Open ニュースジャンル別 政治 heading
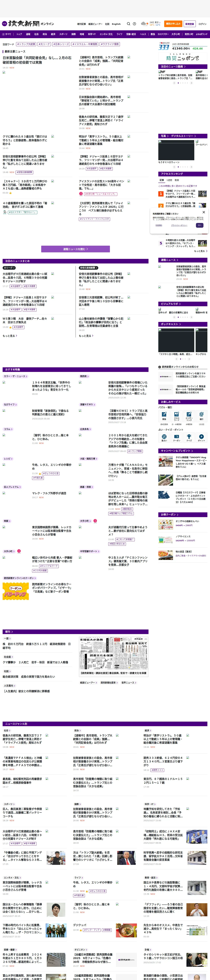Image resolution: width=210 pixels, height=980 pixels. (x=77, y=730)
